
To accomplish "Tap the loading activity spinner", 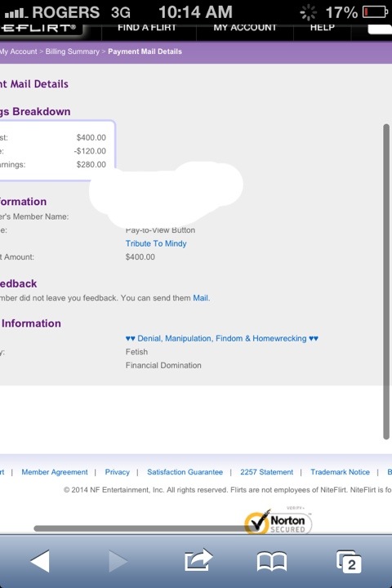I will [309, 12].
